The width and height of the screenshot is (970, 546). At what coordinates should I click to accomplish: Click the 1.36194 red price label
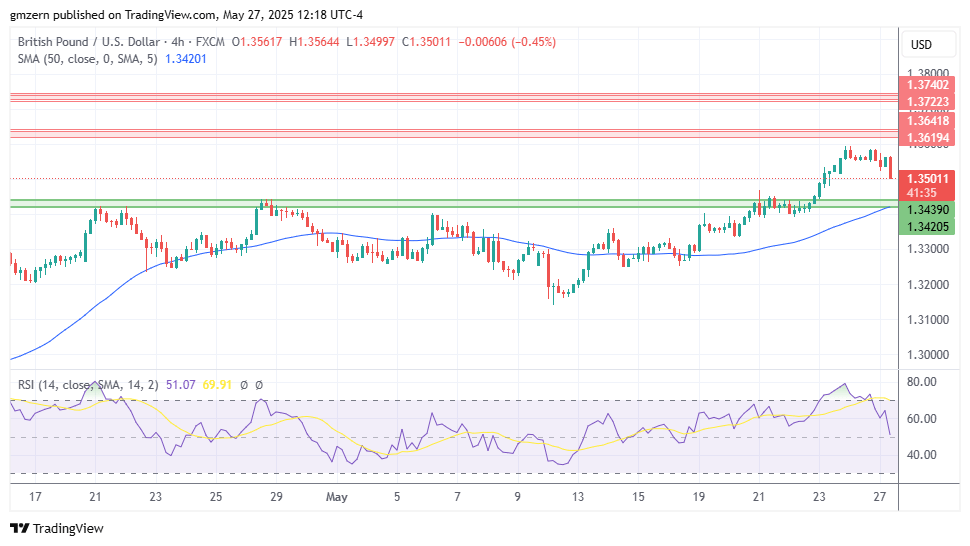pyautogui.click(x=928, y=137)
